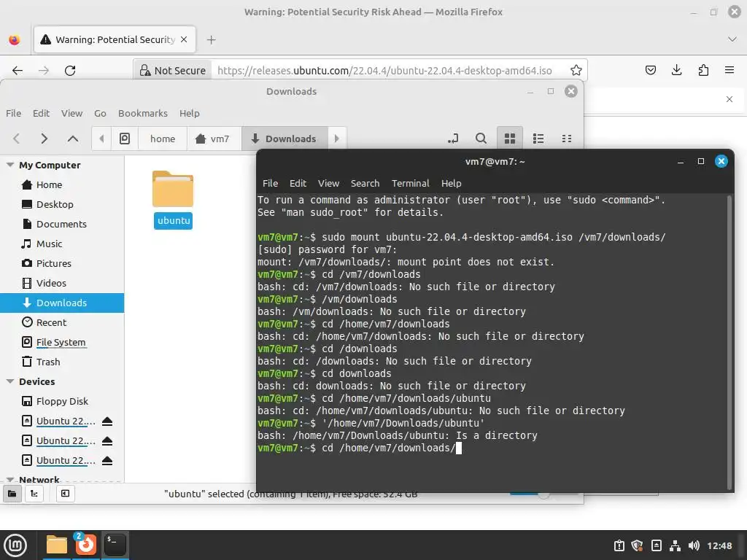Image resolution: width=747 pixels, height=560 pixels.
Task: Open terminal Terminal menu
Action: point(410,183)
